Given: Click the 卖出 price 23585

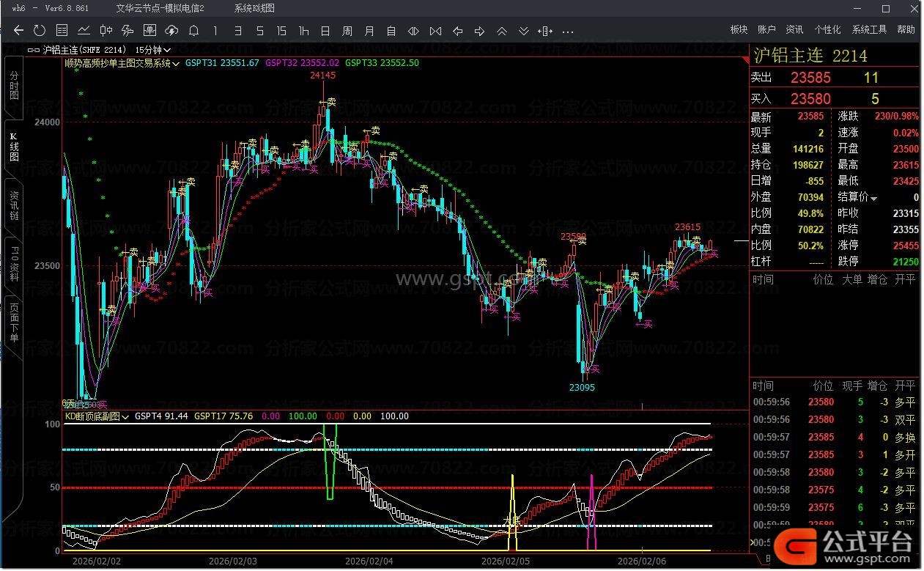Looking at the screenshot, I should click(810, 78).
